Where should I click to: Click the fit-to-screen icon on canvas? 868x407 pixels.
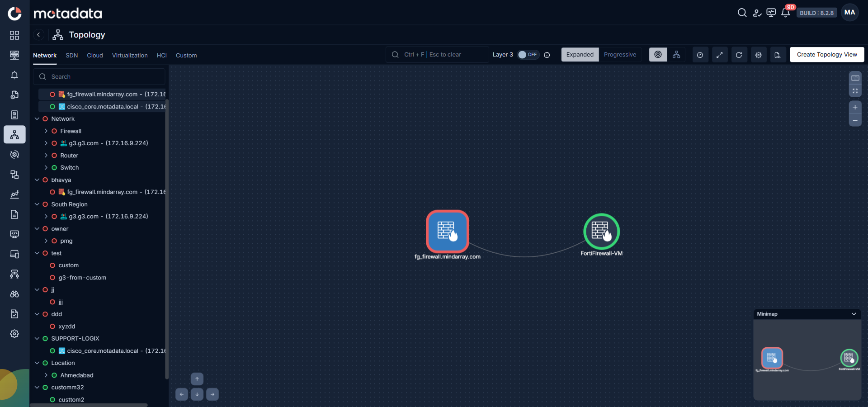(x=855, y=91)
